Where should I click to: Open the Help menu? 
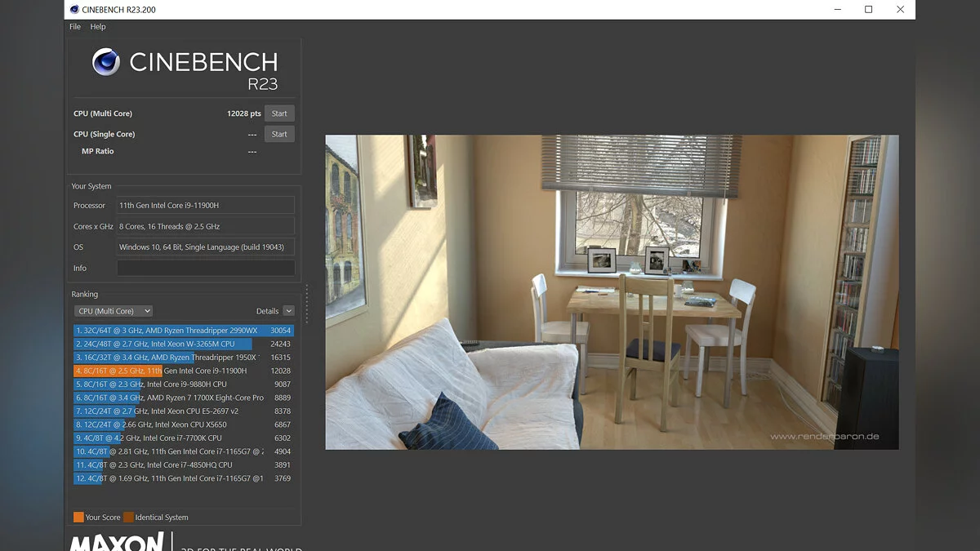pyautogui.click(x=98, y=27)
